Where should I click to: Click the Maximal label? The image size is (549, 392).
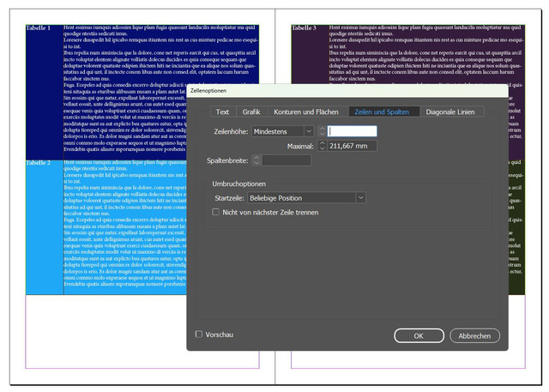tap(300, 147)
